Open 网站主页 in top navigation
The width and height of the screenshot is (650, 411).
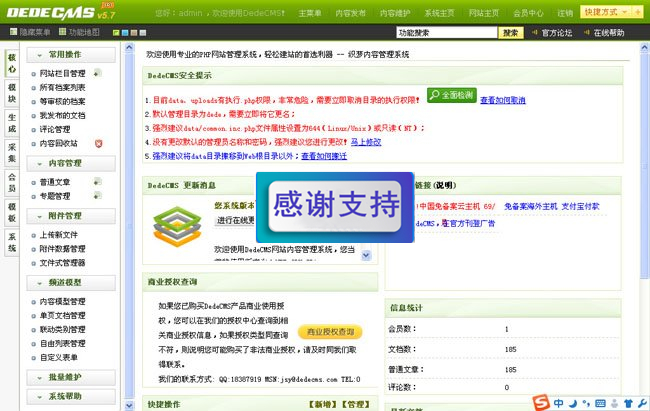484,13
